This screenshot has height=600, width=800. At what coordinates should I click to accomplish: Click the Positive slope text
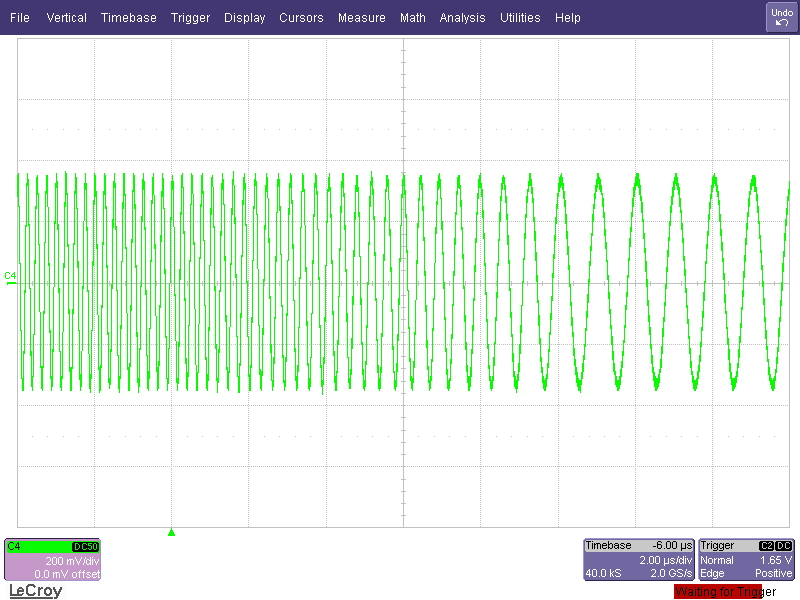pos(773,573)
